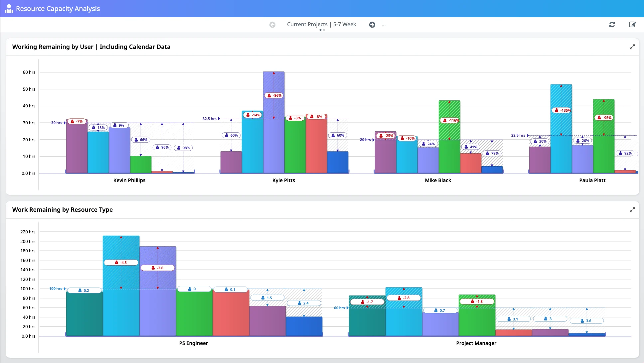Image resolution: width=644 pixels, height=363 pixels.
Task: Refresh the dashboard data
Action: (612, 25)
